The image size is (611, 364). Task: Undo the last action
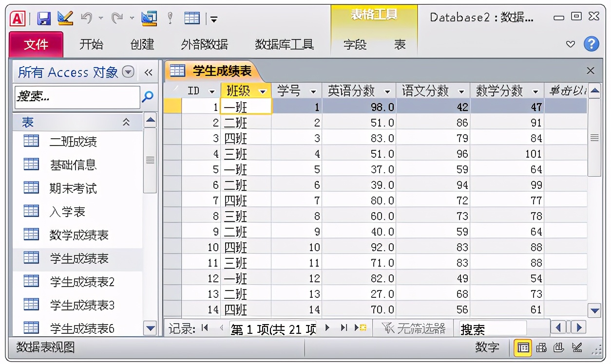pyautogui.click(x=86, y=18)
